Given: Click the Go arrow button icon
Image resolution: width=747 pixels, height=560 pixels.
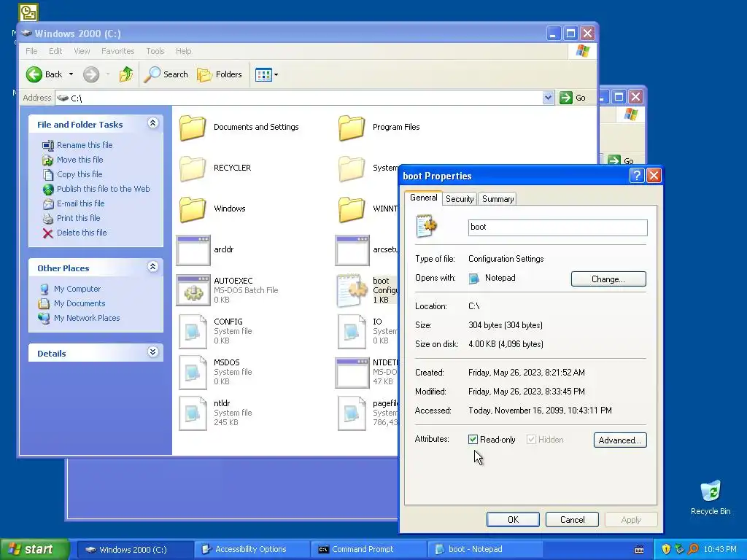Looking at the screenshot, I should [566, 98].
